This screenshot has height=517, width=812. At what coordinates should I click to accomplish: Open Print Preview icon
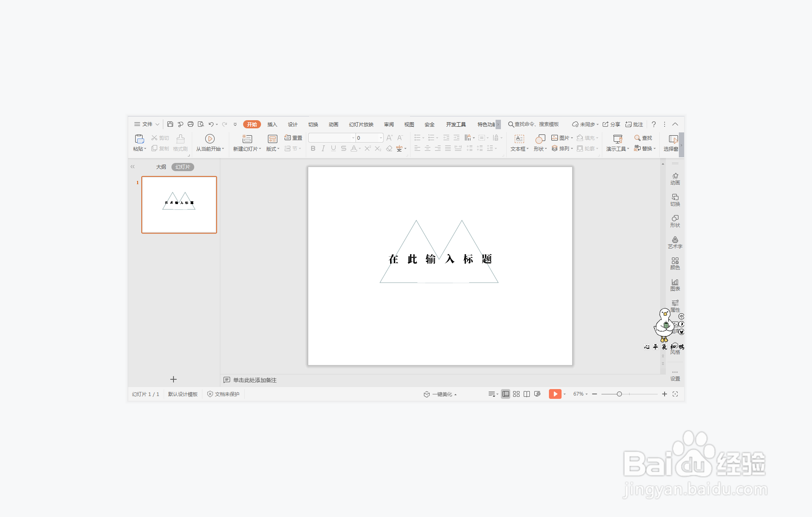(201, 124)
